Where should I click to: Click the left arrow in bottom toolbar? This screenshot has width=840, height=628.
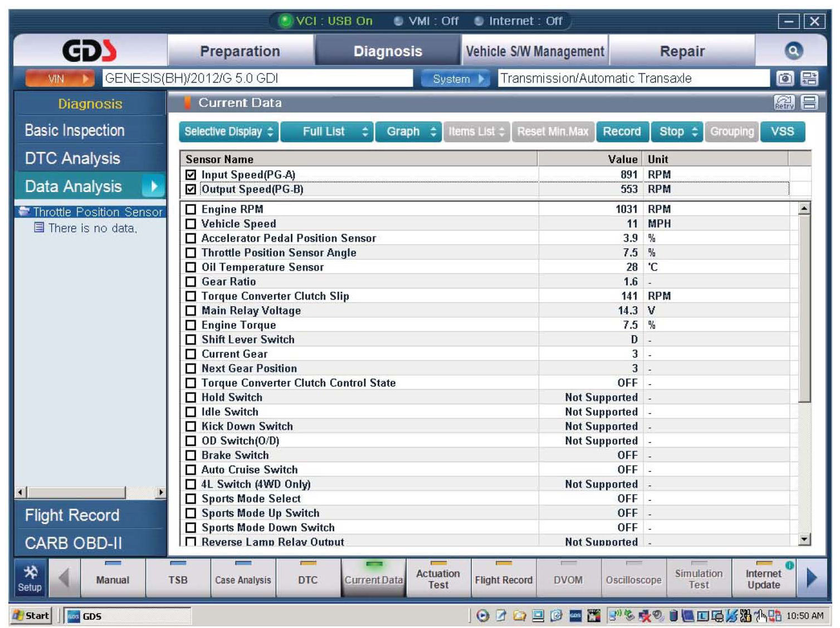pos(64,579)
